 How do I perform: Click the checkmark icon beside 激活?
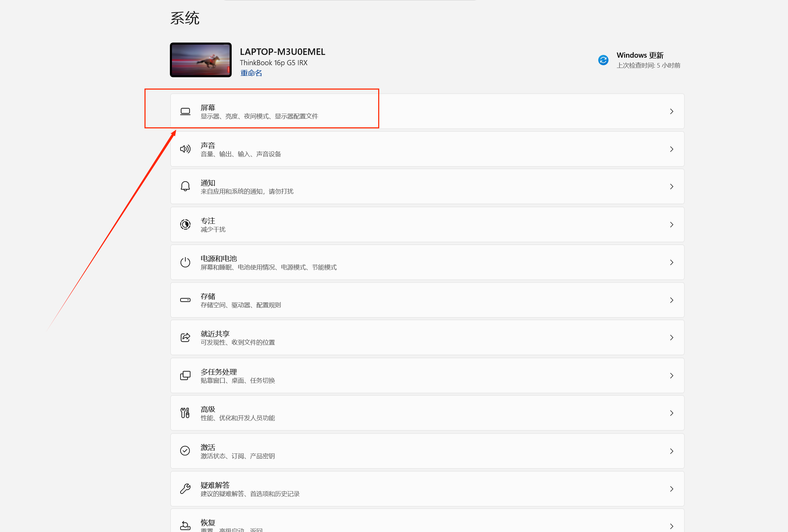point(185,451)
